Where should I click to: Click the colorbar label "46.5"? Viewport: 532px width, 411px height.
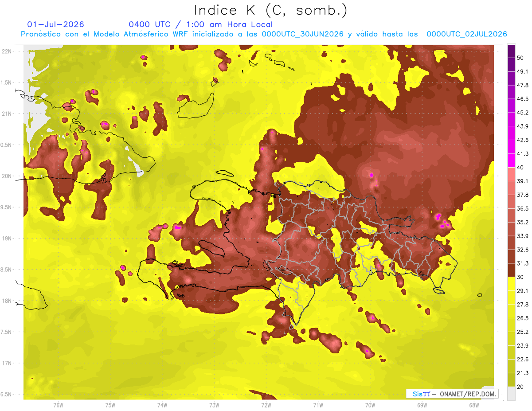coord(523,99)
